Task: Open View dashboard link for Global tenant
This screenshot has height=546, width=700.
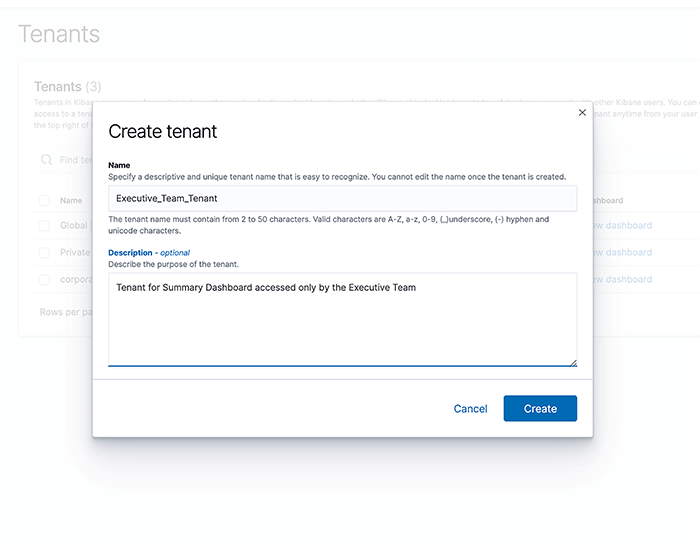Action: tap(623, 226)
